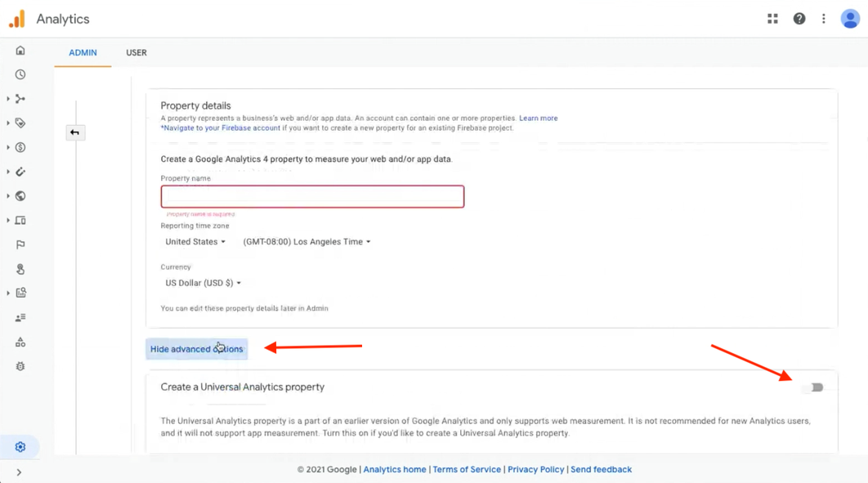Image resolution: width=868 pixels, height=483 pixels.
Task: Switch to the ADMIN tab
Action: click(x=83, y=52)
